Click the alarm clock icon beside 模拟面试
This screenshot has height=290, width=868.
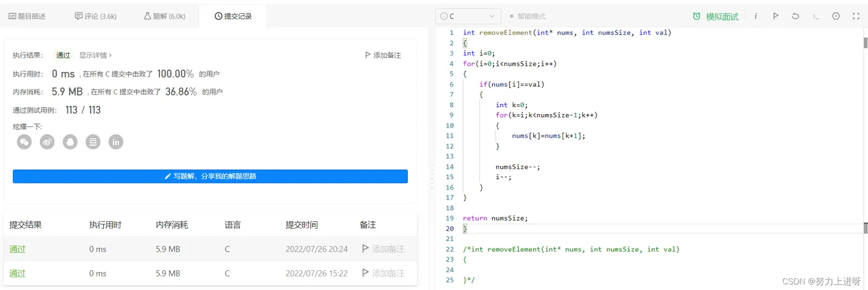coord(697,16)
